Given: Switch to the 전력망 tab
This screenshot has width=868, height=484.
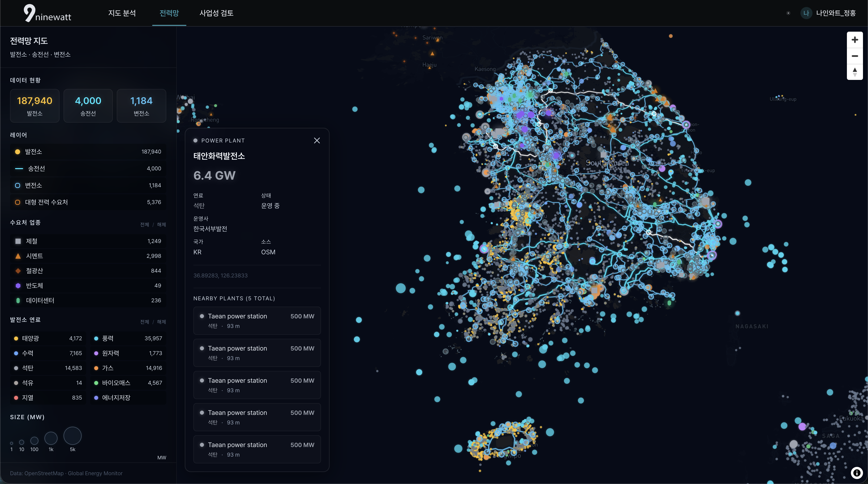Looking at the screenshot, I should (x=169, y=13).
